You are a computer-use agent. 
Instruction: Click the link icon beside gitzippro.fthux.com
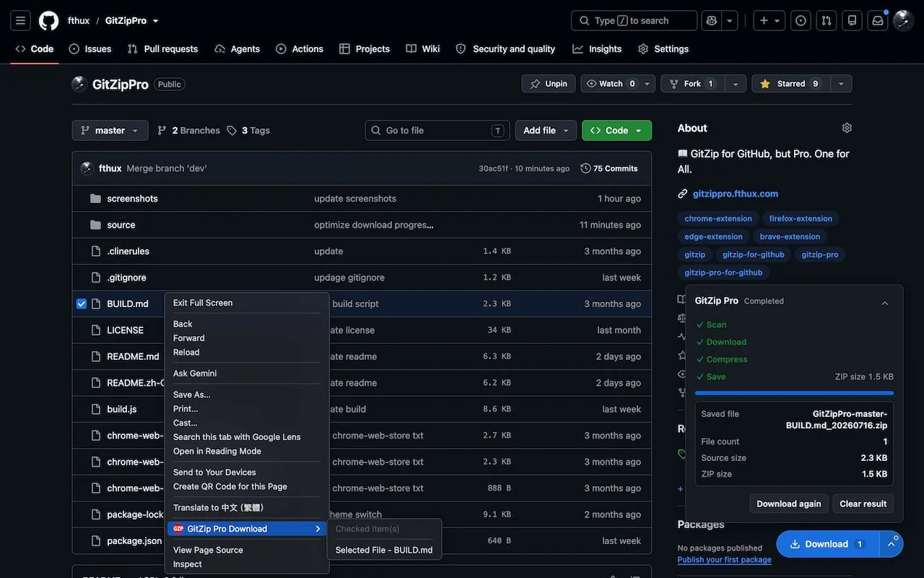[x=683, y=194]
